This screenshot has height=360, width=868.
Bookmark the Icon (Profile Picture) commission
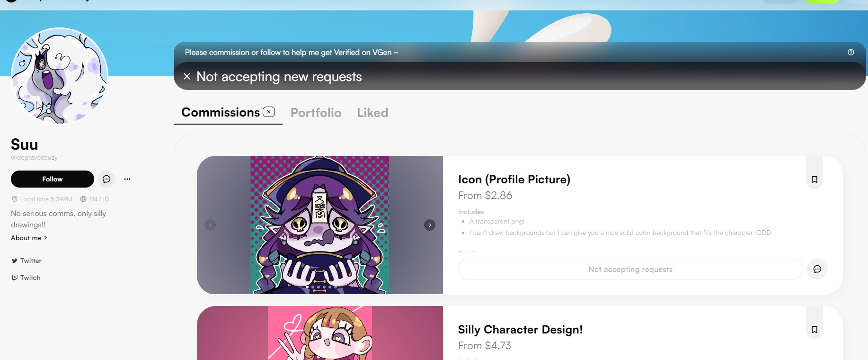[815, 180]
